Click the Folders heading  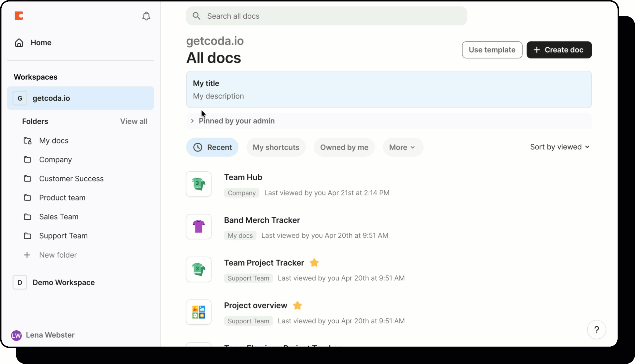35,122
